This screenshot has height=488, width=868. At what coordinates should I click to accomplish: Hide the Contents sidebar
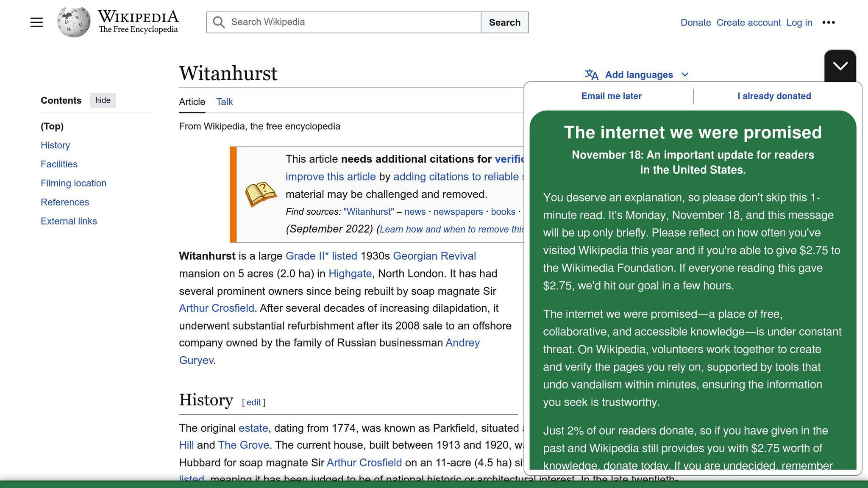pyautogui.click(x=103, y=100)
